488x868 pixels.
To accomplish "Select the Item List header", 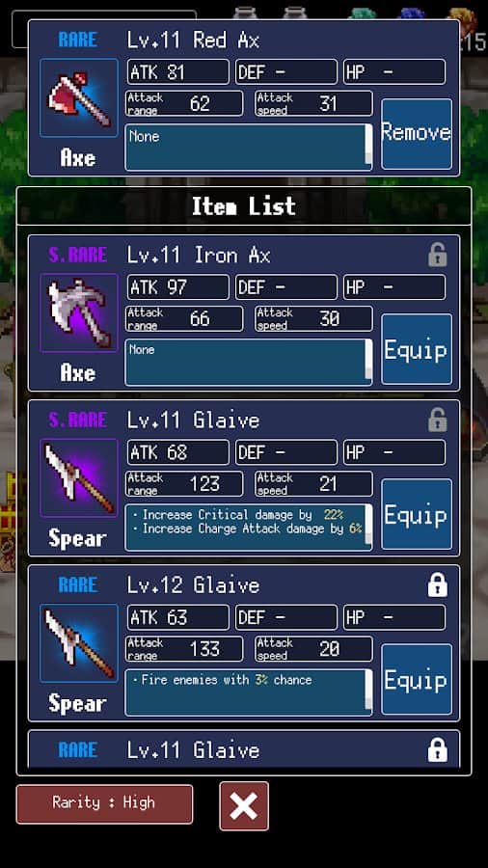I will point(244,206).
